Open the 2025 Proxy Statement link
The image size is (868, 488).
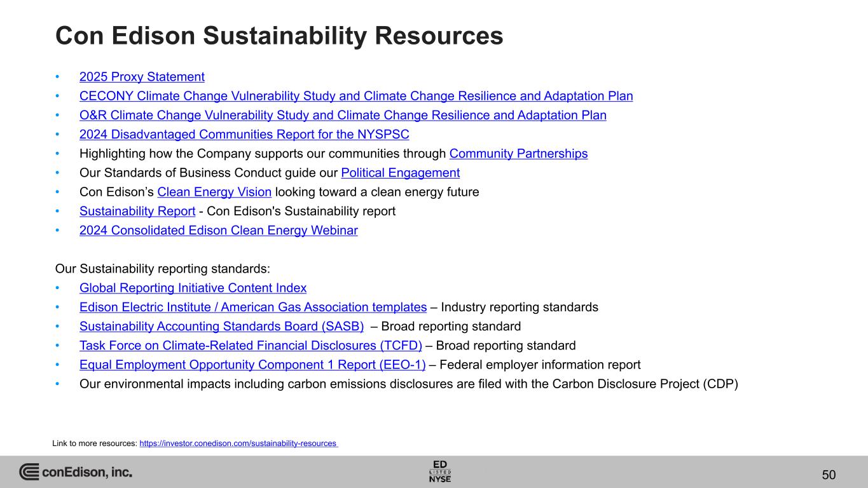(x=142, y=77)
